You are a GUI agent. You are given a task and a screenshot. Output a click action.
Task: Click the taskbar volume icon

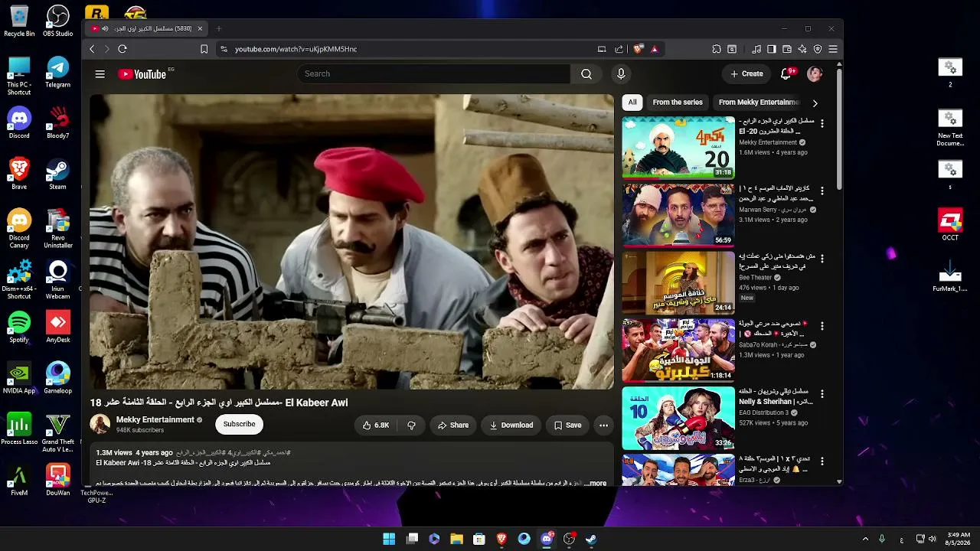coord(934,539)
